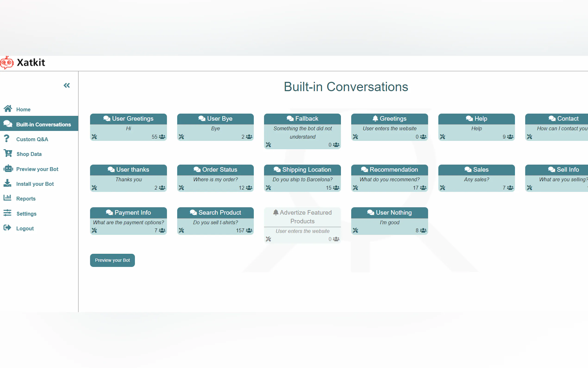588x368 pixels.
Task: Go to Custom Q&A section
Action: coord(32,139)
